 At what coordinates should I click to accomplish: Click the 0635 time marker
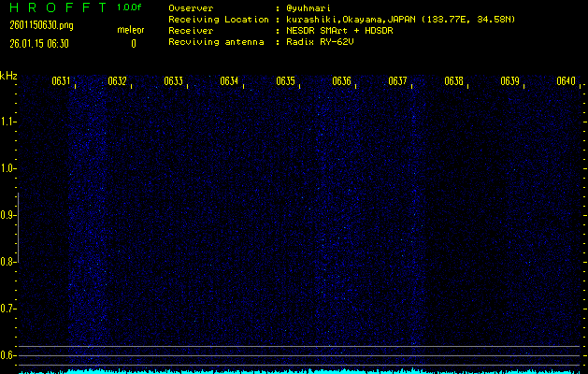[285, 81]
